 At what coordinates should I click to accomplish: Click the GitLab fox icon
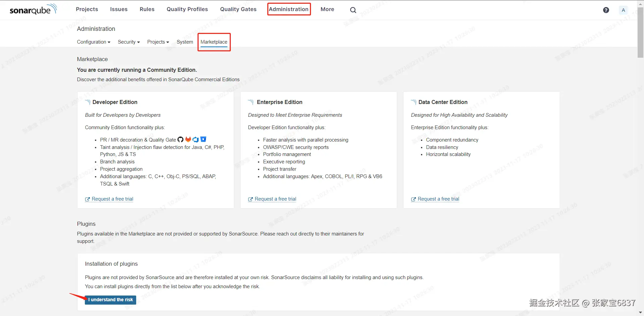pos(188,140)
